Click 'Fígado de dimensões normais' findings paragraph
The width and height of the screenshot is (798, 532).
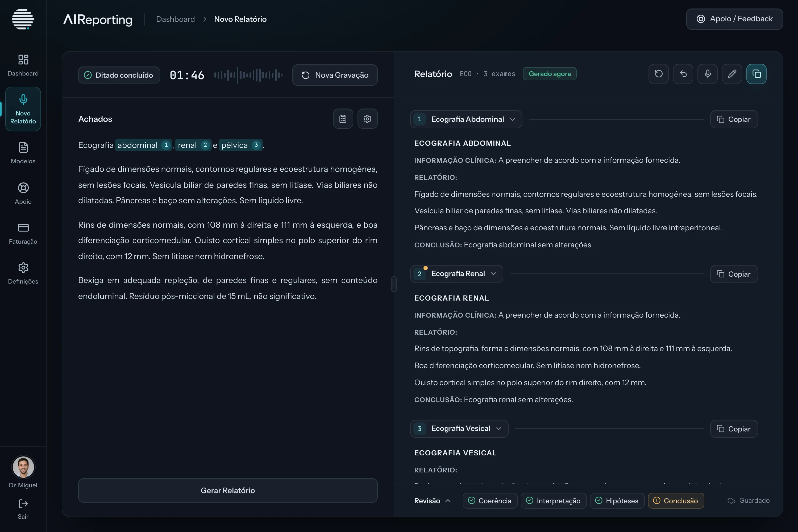[x=228, y=185]
